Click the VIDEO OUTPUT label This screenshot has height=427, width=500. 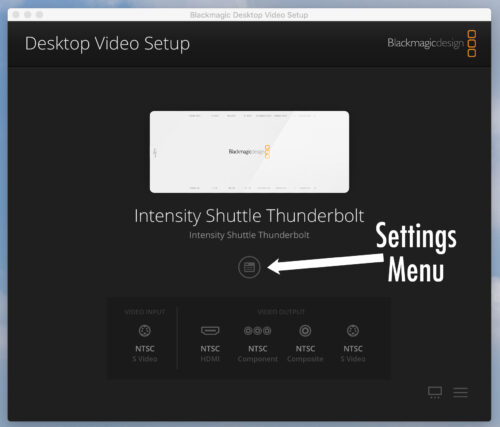click(x=281, y=312)
